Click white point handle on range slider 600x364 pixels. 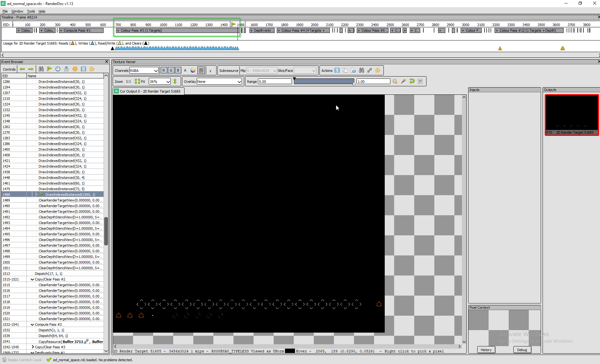354,83
